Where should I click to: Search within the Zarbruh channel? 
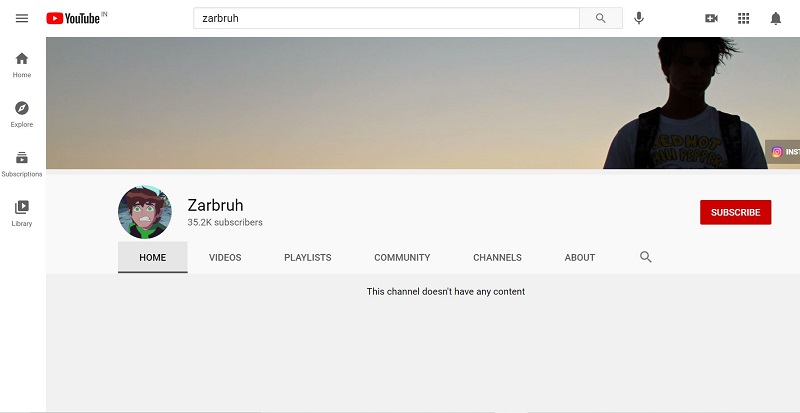646,257
